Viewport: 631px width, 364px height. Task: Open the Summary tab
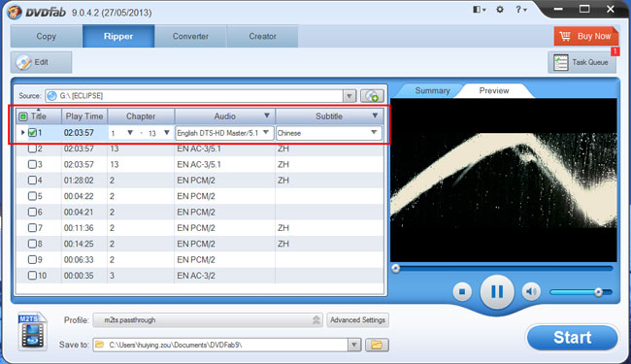click(432, 90)
